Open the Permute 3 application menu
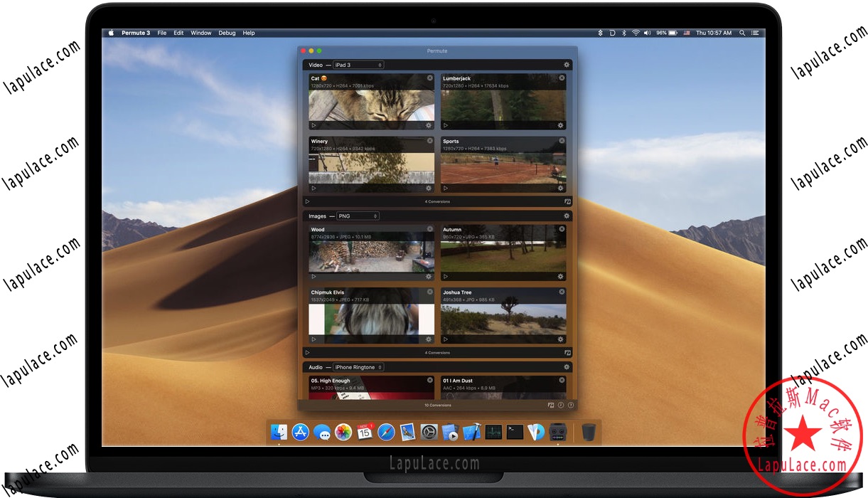 [x=136, y=33]
